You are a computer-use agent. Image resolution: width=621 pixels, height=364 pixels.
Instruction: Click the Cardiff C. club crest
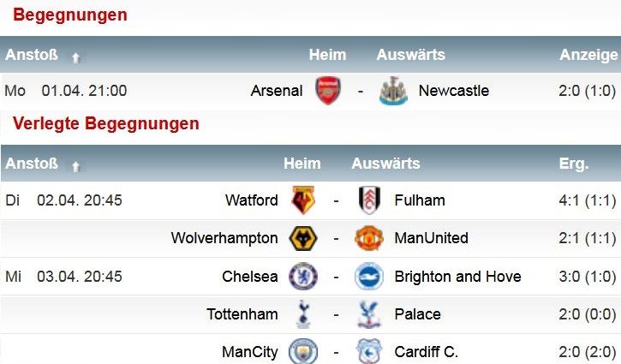coord(369,351)
